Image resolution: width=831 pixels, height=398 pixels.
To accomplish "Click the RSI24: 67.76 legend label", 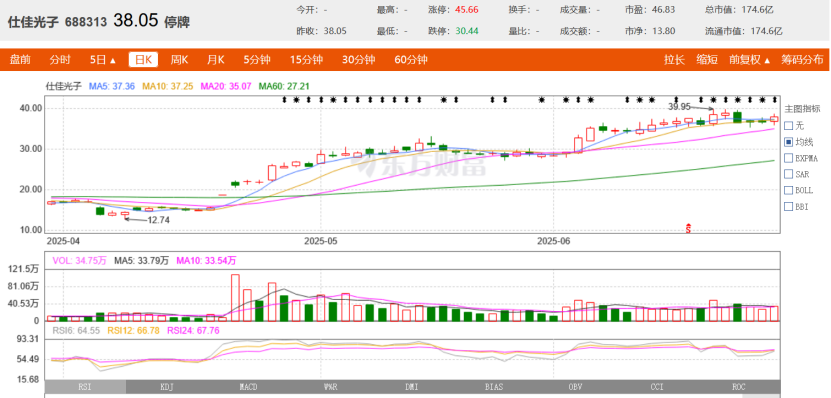I will (x=193, y=330).
